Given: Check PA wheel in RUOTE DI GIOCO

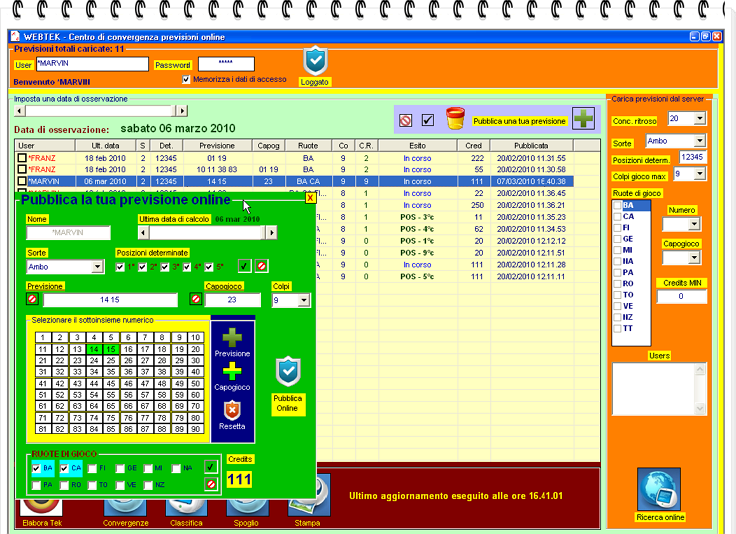Looking at the screenshot, I should pyautogui.click(x=36, y=485).
